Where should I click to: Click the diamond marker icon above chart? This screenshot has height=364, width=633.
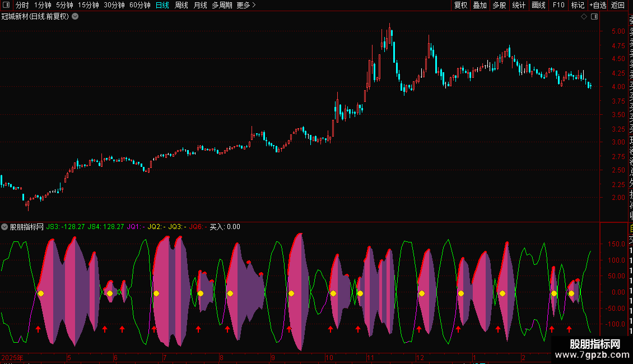click(584, 17)
